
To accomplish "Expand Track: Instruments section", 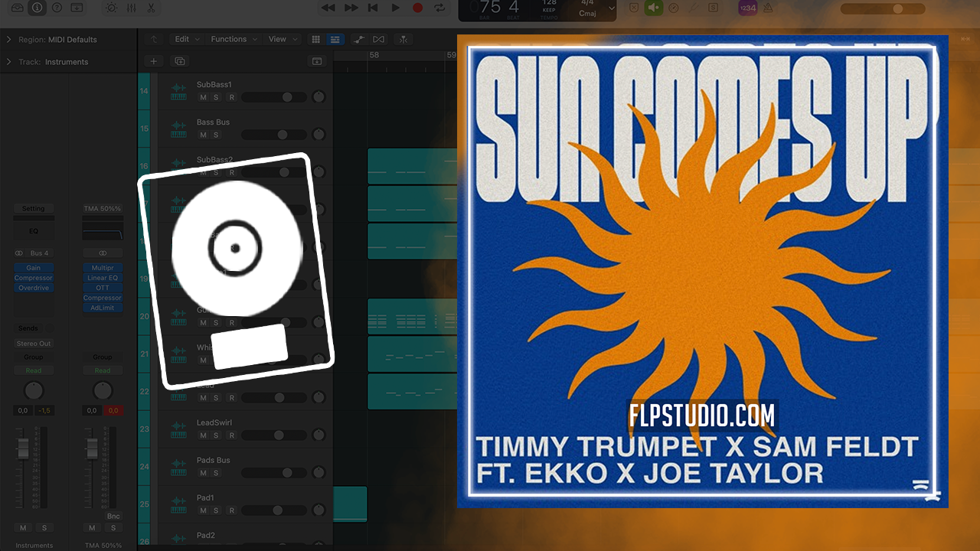I will [x=8, y=62].
